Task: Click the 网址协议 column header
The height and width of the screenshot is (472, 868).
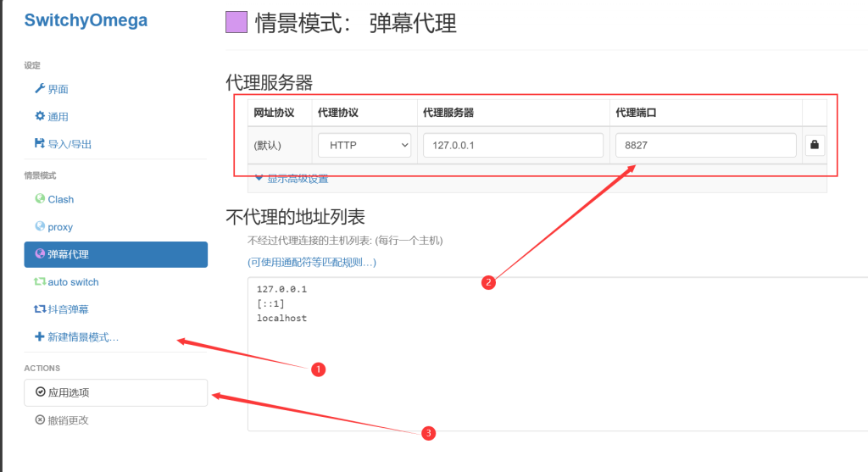Action: [274, 113]
